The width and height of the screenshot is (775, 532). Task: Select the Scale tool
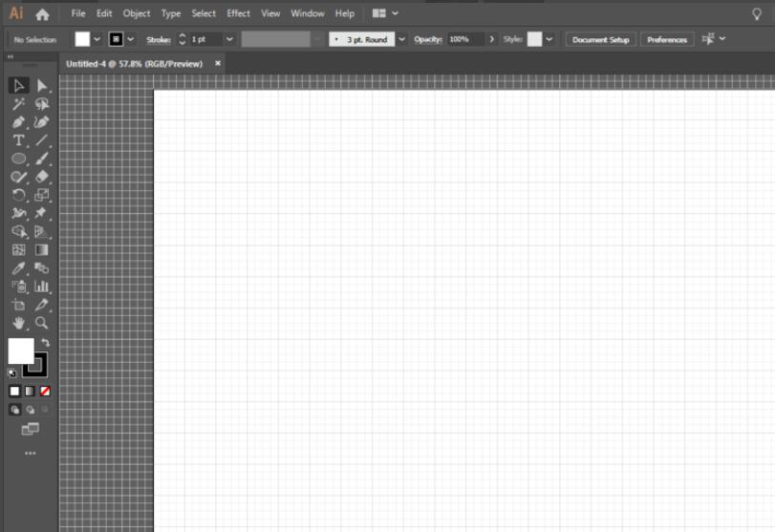[x=42, y=195]
